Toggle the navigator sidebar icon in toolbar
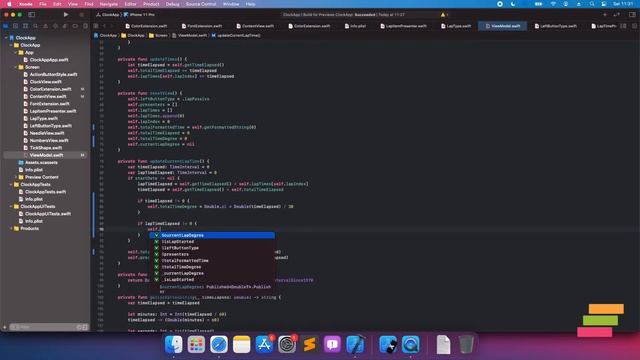 31,15
